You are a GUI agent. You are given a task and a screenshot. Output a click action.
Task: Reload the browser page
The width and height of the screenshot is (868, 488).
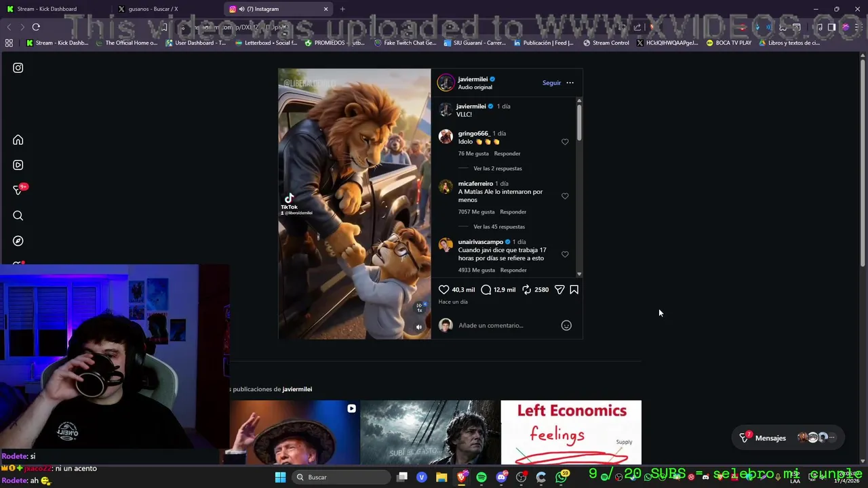[x=36, y=27]
